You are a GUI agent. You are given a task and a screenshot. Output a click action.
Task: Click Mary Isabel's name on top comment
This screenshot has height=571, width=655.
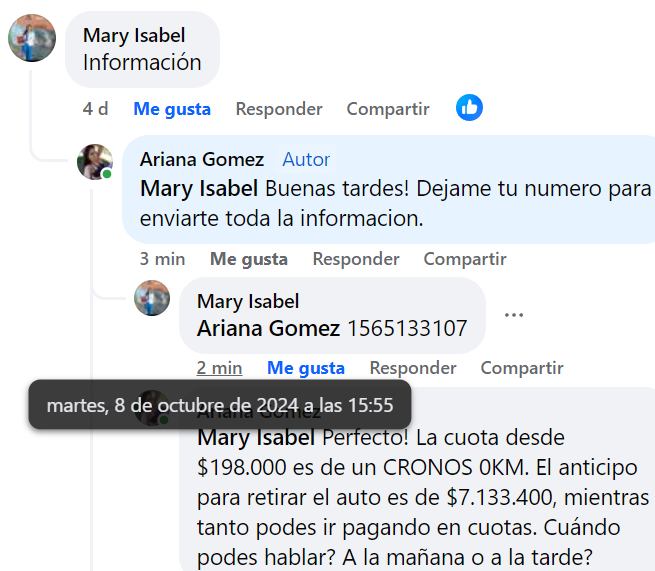pos(134,36)
